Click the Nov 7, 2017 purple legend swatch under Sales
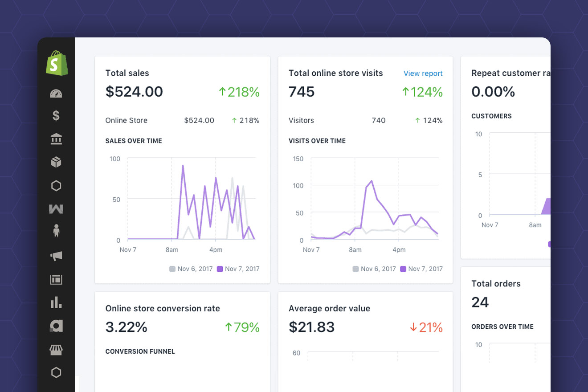Screen dimensions: 588x392 coord(220,269)
